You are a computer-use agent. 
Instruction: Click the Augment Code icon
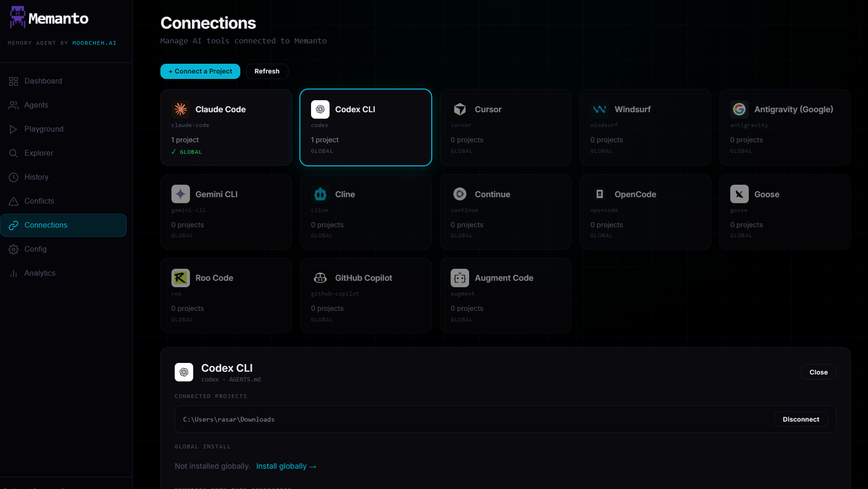[x=460, y=278]
